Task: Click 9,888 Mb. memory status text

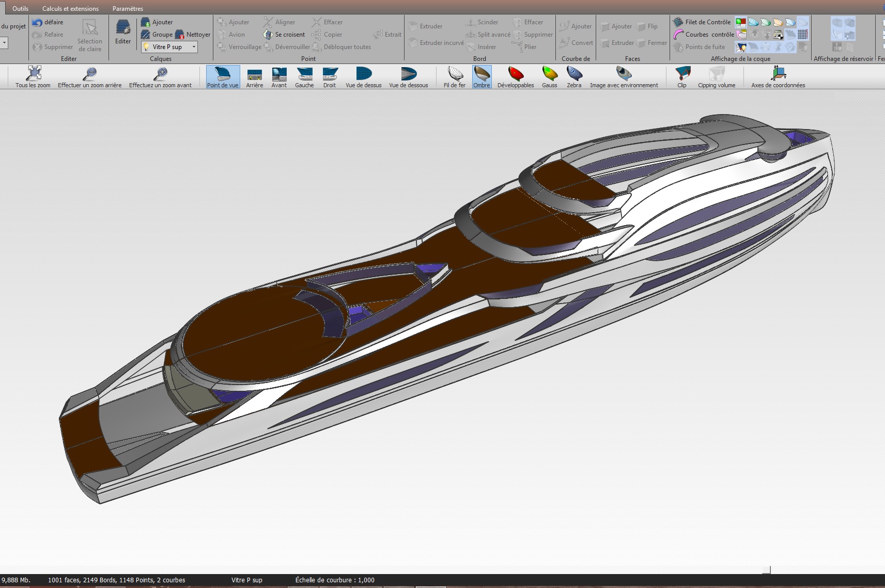Action: click(x=16, y=580)
